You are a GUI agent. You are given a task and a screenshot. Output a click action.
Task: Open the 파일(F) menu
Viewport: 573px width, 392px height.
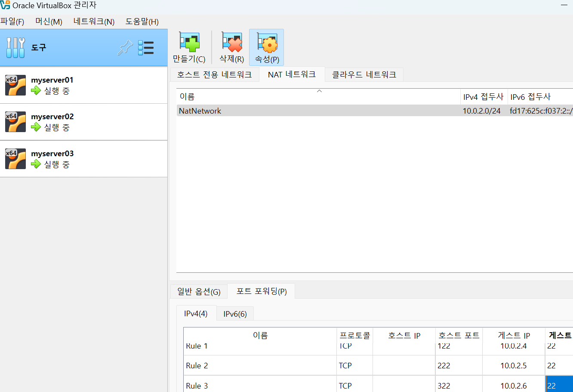[x=12, y=22]
